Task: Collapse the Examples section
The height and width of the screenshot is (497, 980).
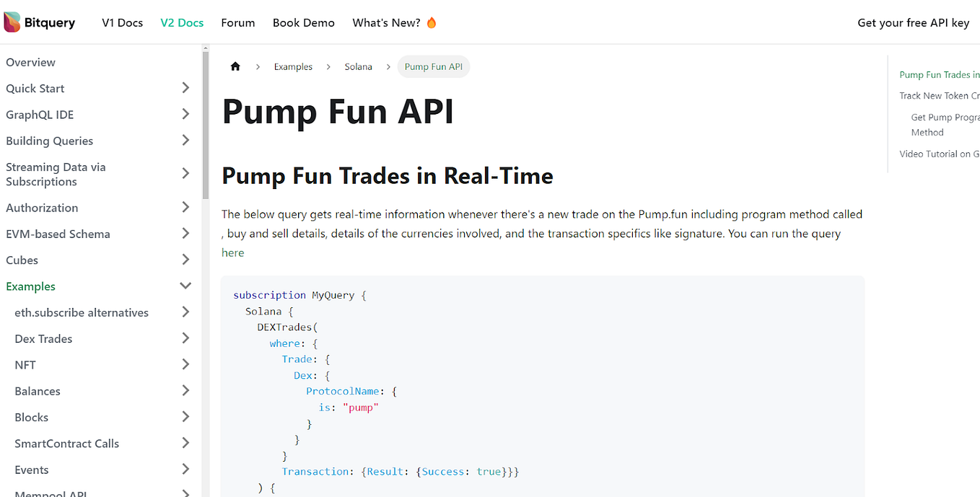Action: click(x=185, y=286)
